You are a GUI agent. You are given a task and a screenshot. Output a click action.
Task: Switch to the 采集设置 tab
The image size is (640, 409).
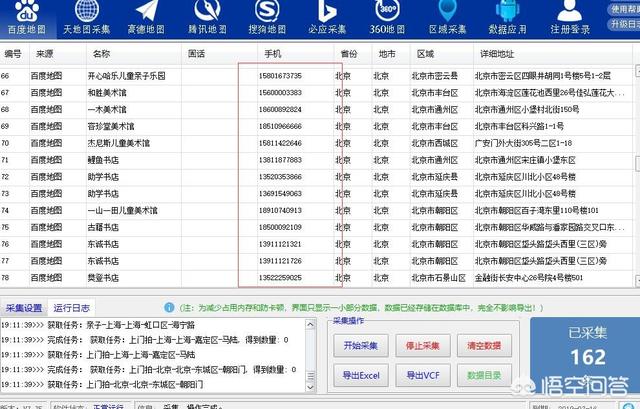point(24,308)
